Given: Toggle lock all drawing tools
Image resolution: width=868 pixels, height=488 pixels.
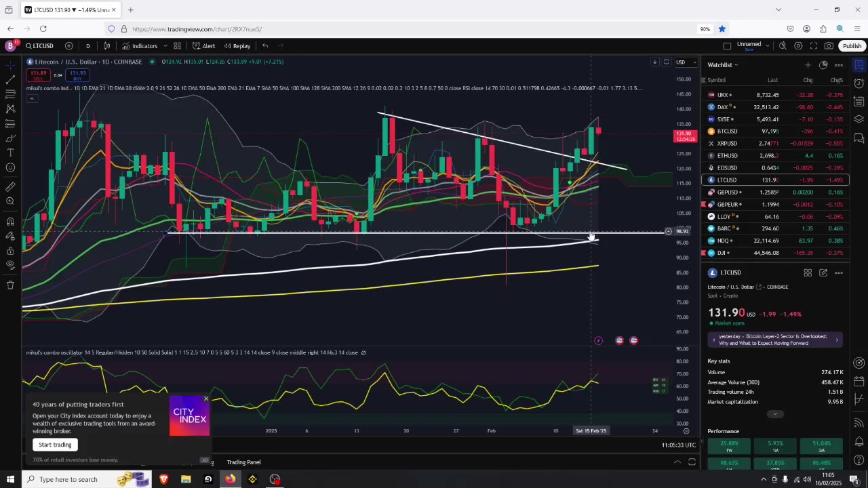Looking at the screenshot, I should tap(10, 250).
